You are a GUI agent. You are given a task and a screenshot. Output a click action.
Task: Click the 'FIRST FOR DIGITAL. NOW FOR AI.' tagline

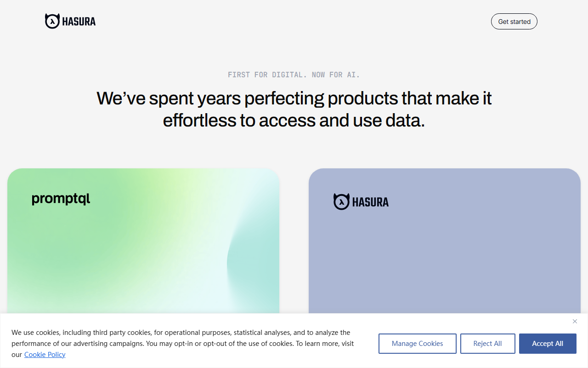click(x=294, y=75)
